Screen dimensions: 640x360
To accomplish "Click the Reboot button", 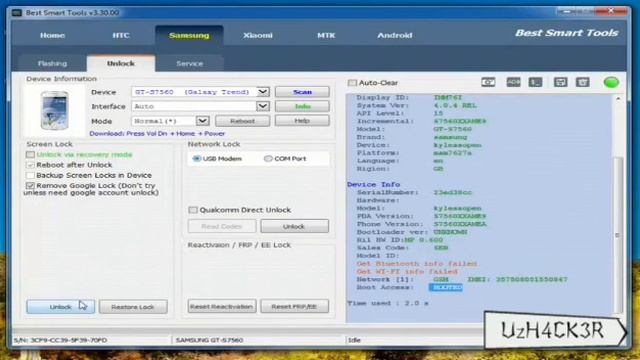I will [x=242, y=121].
